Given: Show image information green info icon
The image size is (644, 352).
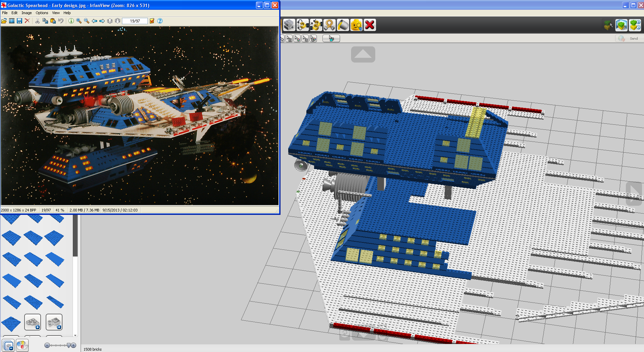Looking at the screenshot, I should [71, 21].
